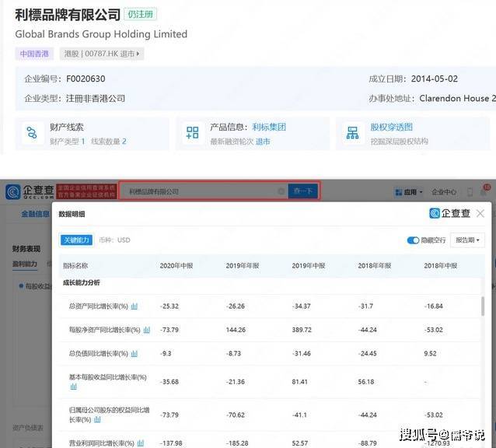Show chart for 总负债同比增长率

pos(134,354)
